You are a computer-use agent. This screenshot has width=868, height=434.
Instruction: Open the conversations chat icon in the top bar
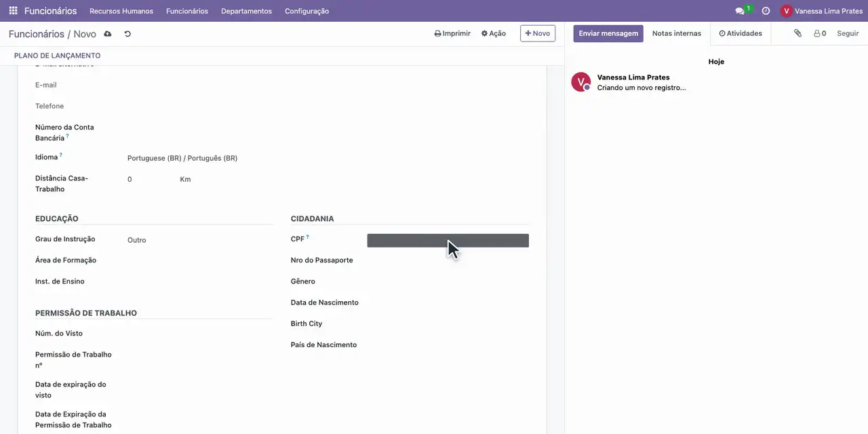point(740,11)
